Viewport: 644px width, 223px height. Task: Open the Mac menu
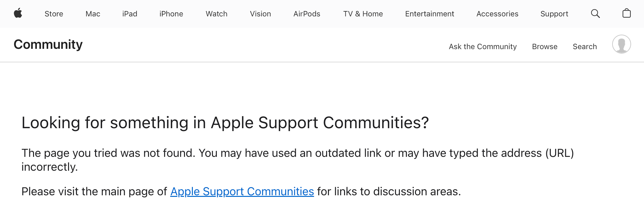coord(93,14)
